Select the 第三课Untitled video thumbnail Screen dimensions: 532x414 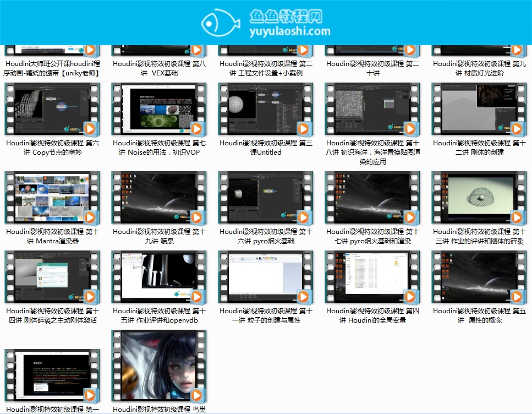click(266, 109)
